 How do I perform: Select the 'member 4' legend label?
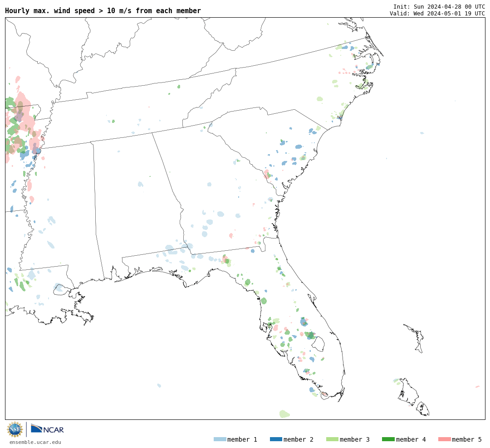click(411, 439)
